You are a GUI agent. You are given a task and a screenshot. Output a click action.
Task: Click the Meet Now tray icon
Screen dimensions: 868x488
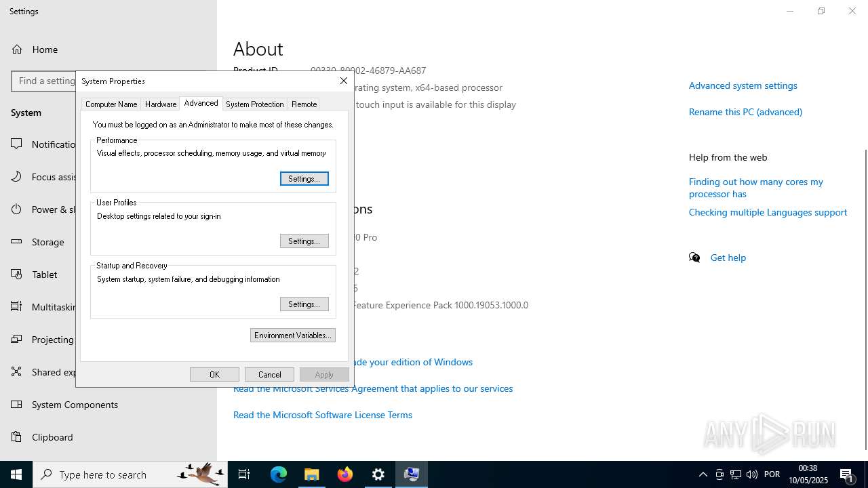point(719,474)
